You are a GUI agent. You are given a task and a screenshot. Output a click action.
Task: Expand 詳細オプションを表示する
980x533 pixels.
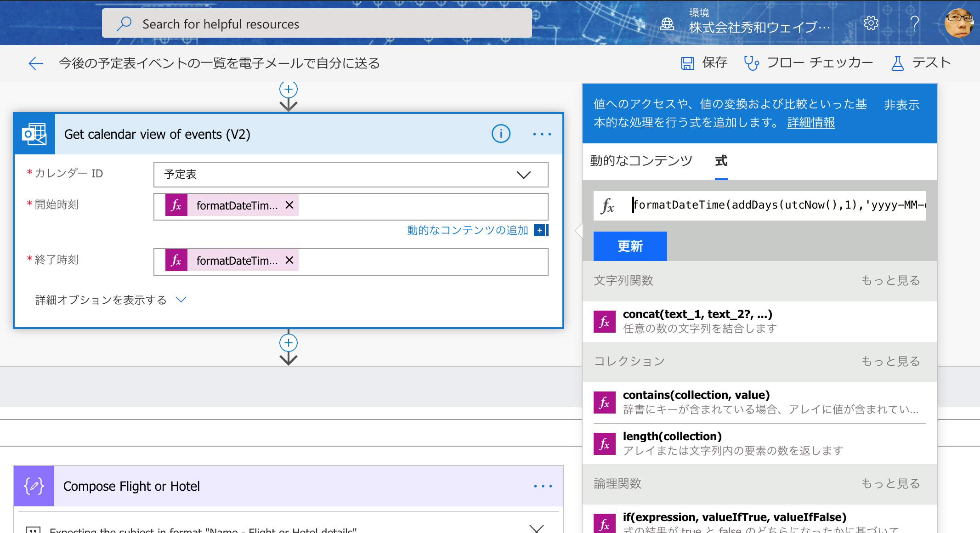(x=110, y=300)
